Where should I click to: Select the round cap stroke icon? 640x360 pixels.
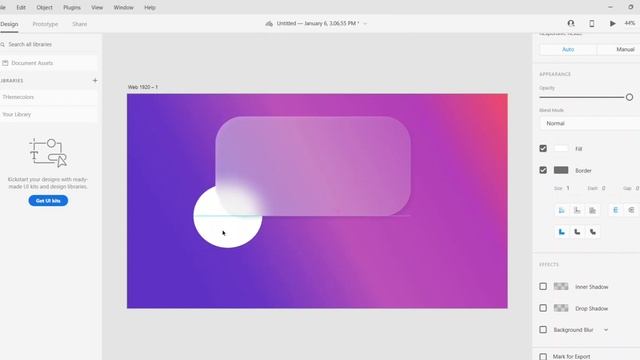[x=631, y=210]
